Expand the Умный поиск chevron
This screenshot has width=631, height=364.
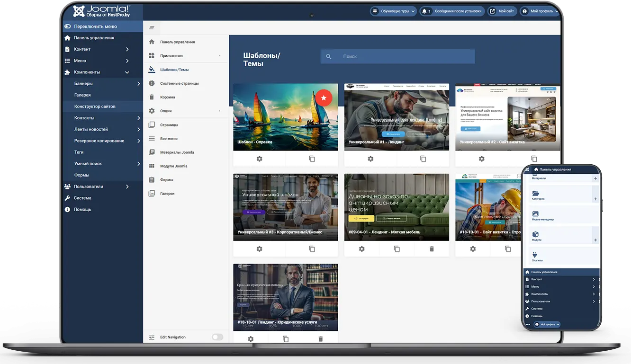pyautogui.click(x=138, y=164)
